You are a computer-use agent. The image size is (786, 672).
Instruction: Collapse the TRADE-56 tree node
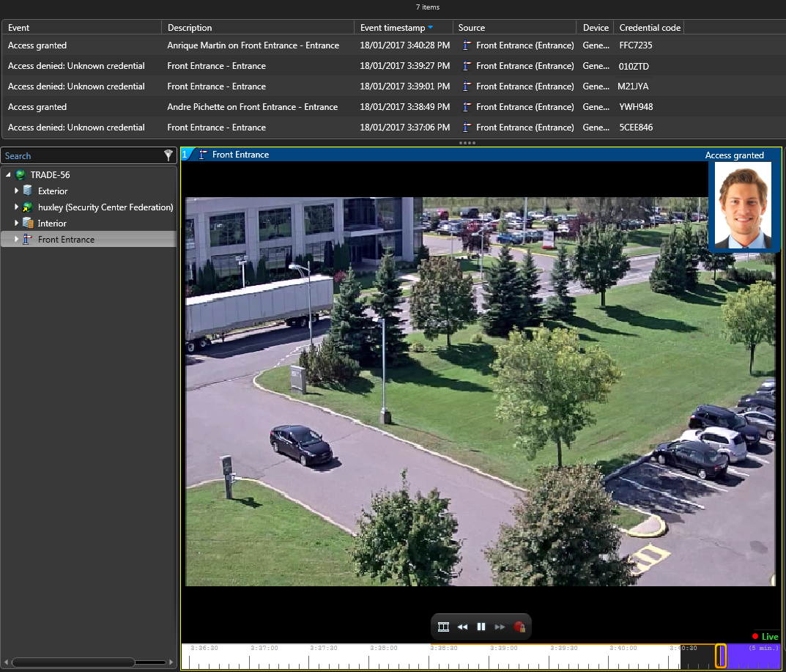pyautogui.click(x=8, y=174)
